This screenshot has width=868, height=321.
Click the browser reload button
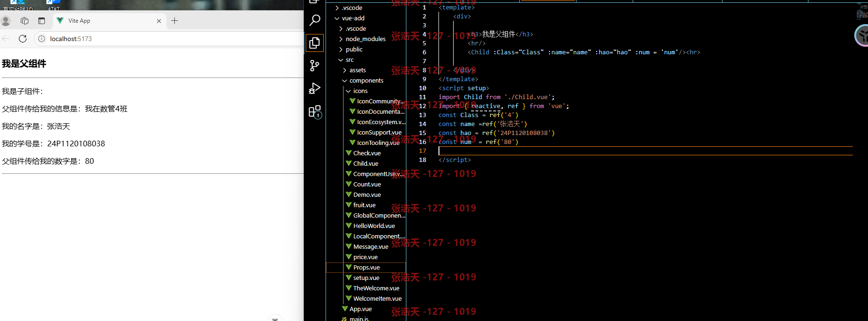pyautogui.click(x=23, y=39)
